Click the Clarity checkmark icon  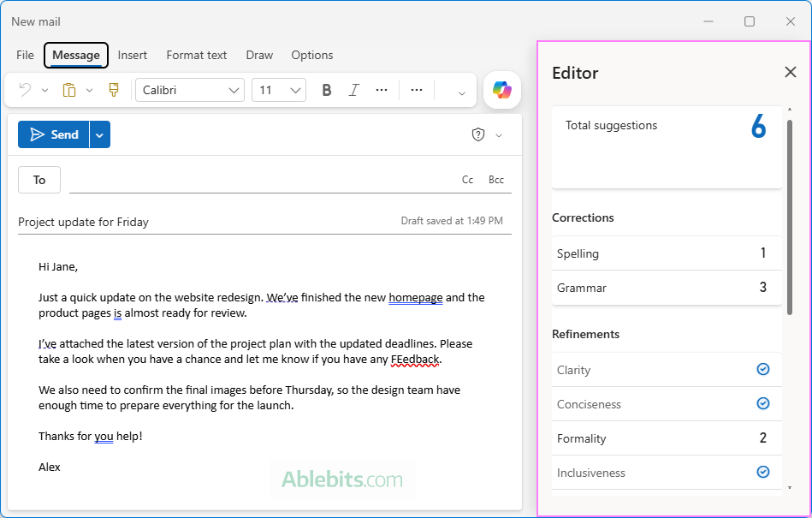click(763, 369)
